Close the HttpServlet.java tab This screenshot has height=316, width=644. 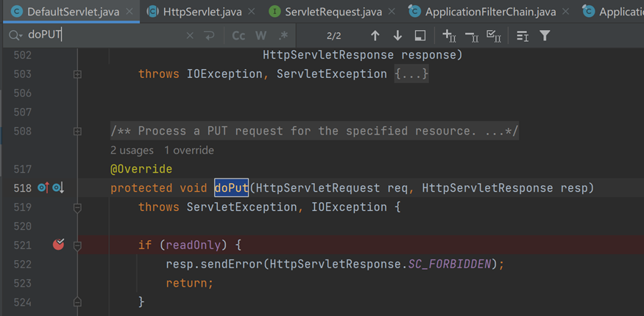(x=252, y=12)
